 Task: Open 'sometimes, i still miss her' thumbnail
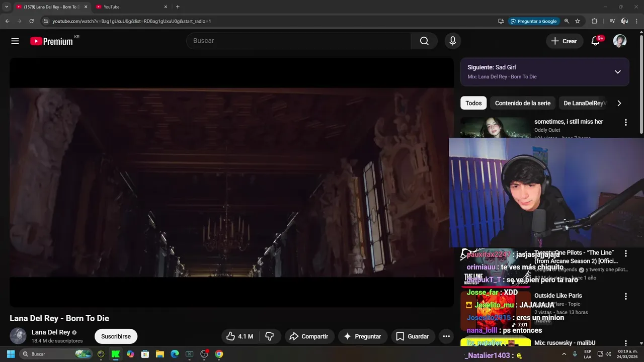pyautogui.click(x=496, y=127)
